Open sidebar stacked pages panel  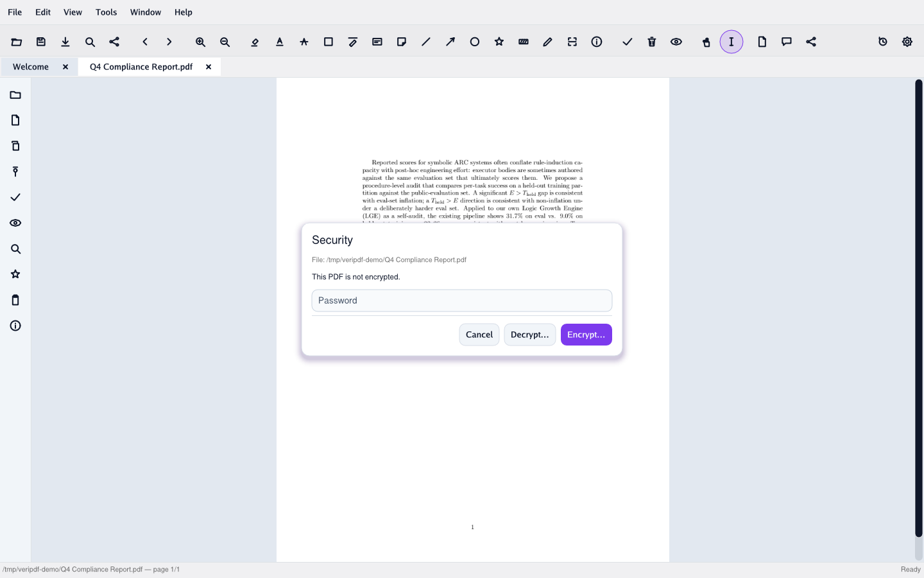pos(15,146)
